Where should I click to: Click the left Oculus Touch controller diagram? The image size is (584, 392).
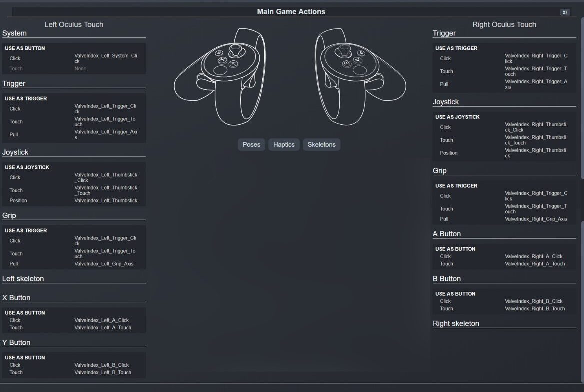220,77
